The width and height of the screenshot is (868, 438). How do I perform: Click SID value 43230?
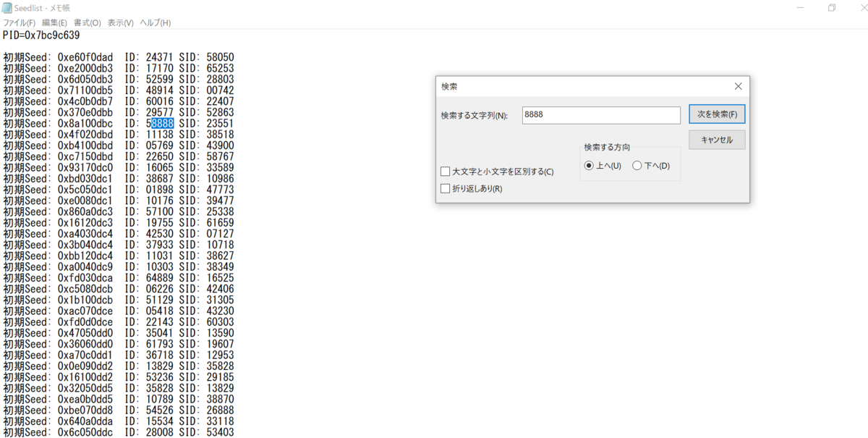(220, 311)
